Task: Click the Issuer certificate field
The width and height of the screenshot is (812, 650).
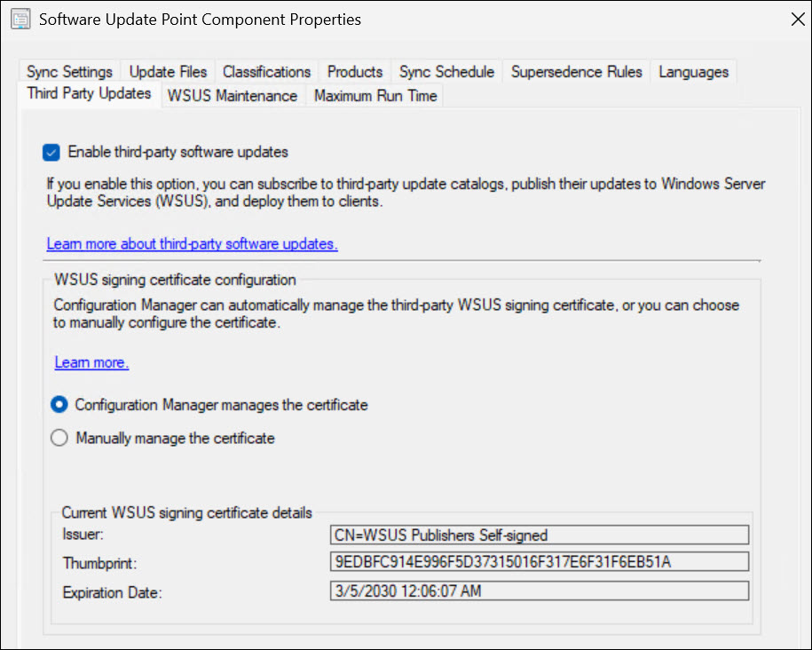Action: (x=538, y=535)
